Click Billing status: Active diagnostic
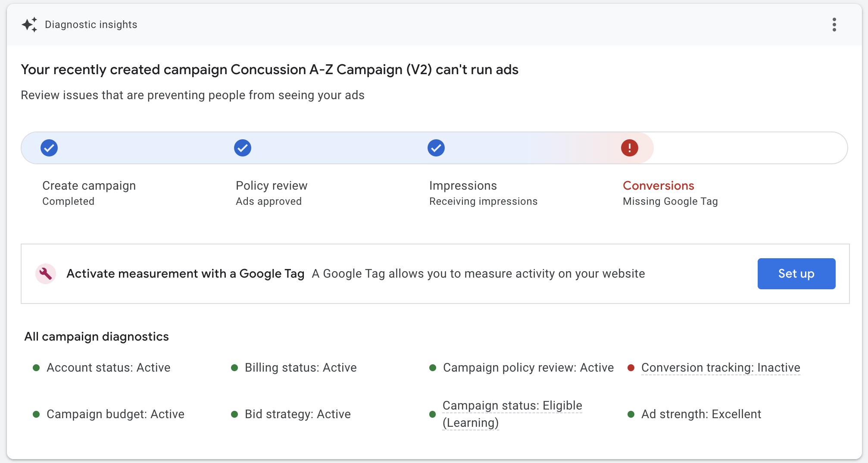Screen dimensions: 868x463 [301, 368]
